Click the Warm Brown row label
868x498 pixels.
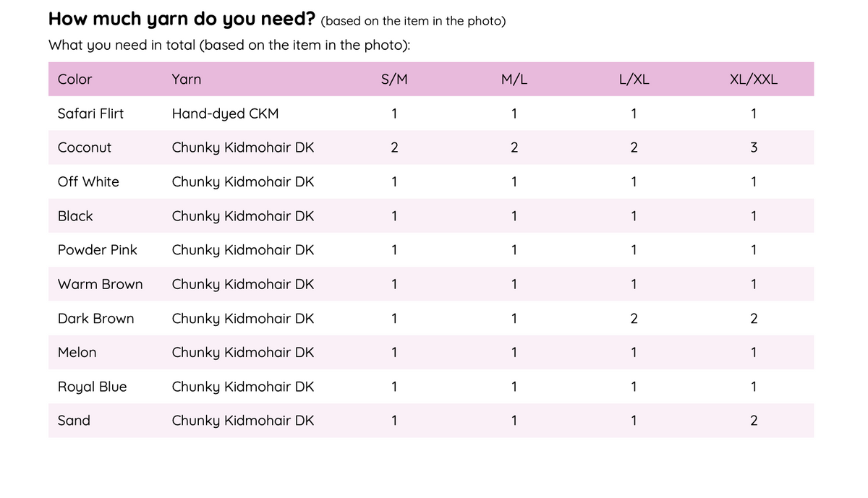[x=101, y=284]
